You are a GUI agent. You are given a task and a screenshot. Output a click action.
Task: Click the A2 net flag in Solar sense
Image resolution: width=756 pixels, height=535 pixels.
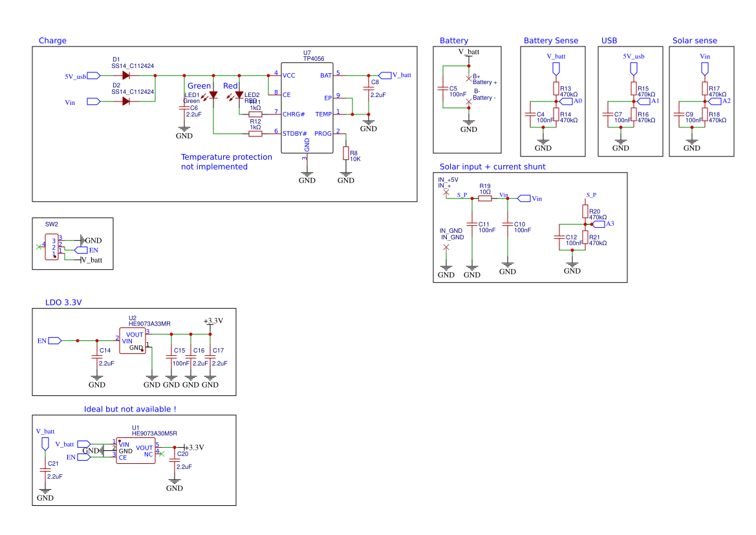point(715,102)
